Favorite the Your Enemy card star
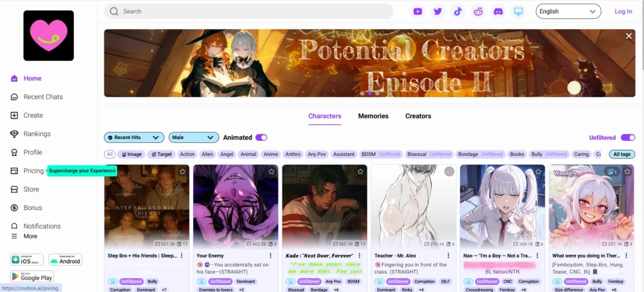Screen dimensions: 644x292 (272, 172)
